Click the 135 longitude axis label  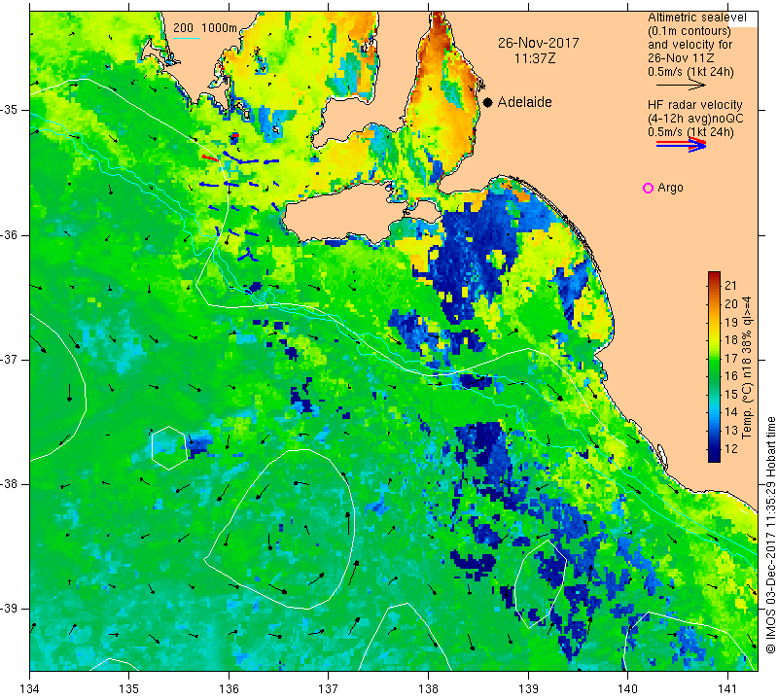[129, 688]
